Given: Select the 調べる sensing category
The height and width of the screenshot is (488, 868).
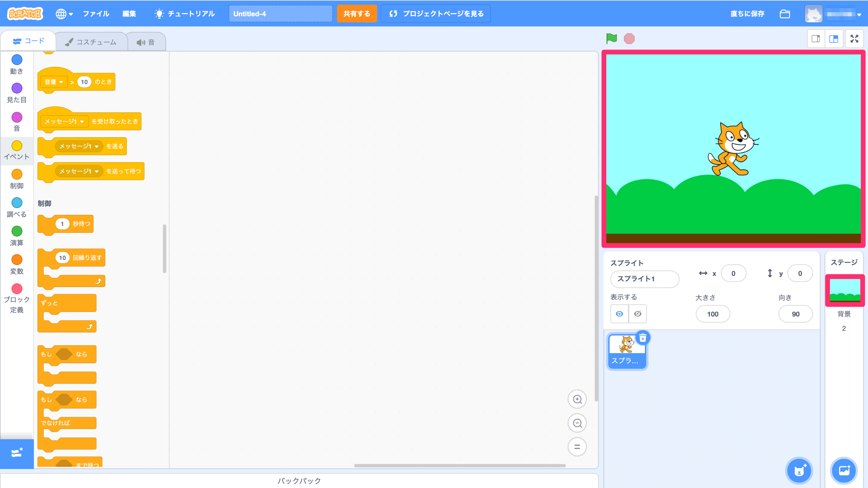Looking at the screenshot, I should point(17,208).
